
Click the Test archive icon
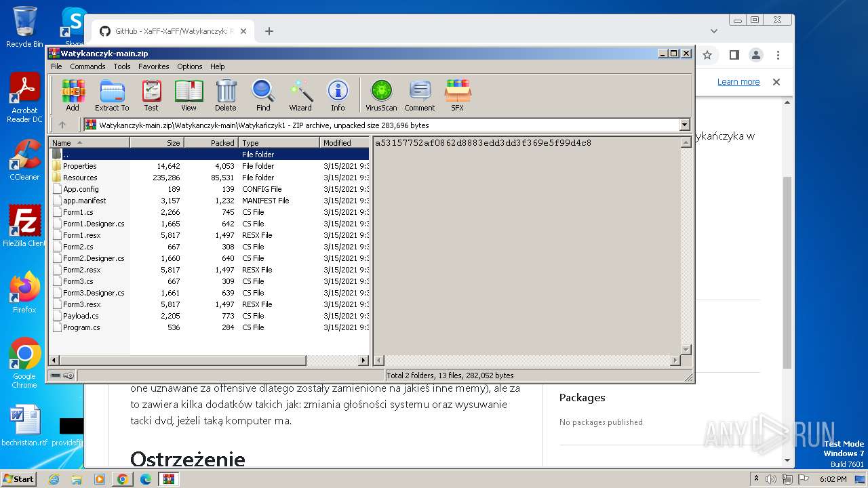click(151, 95)
